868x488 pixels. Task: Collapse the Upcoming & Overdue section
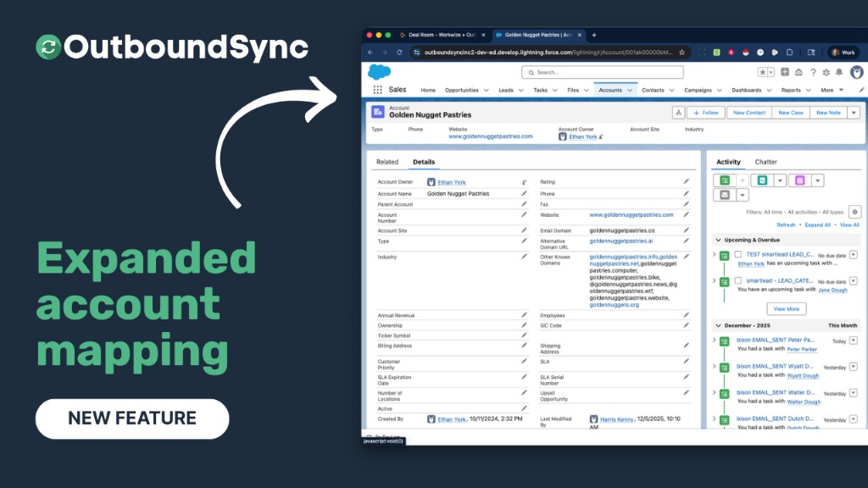pos(718,239)
